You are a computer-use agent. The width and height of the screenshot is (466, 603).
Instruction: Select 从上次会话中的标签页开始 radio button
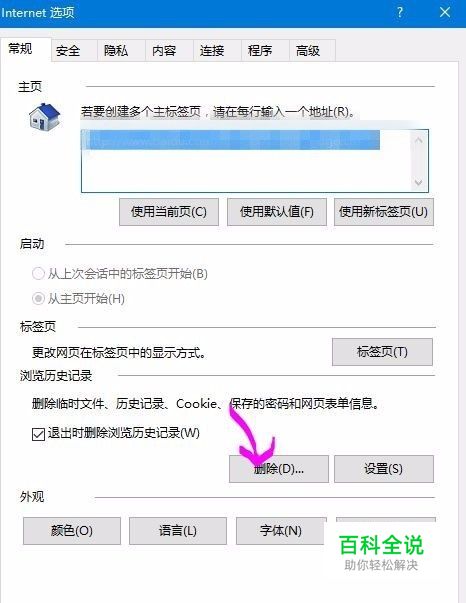point(38,274)
